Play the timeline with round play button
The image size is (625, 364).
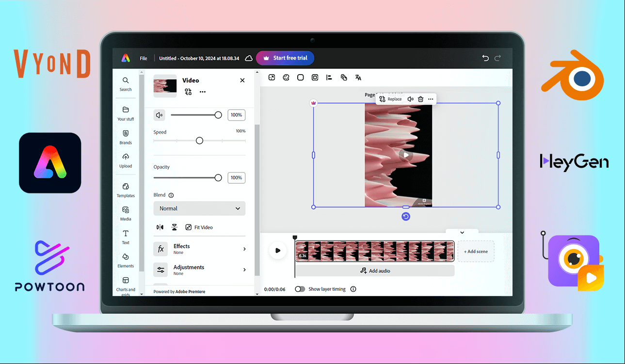(278, 251)
